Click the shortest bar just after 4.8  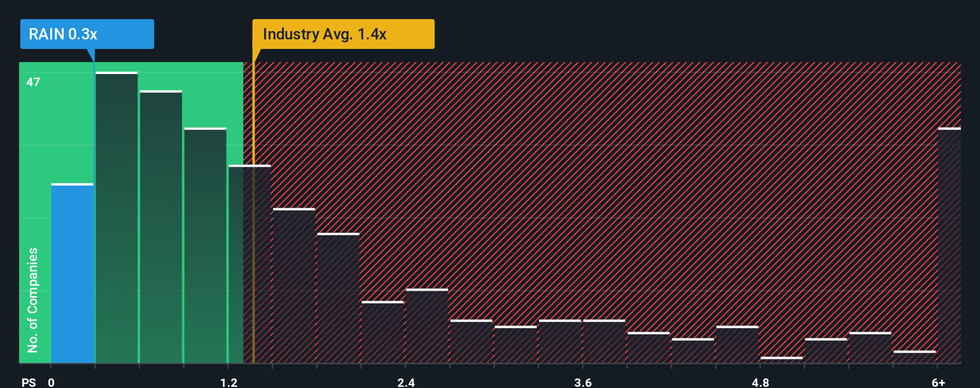pyautogui.click(x=782, y=360)
